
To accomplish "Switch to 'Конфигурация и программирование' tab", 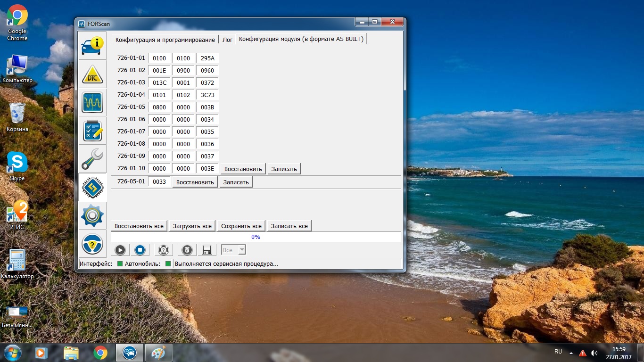I will pos(165,40).
